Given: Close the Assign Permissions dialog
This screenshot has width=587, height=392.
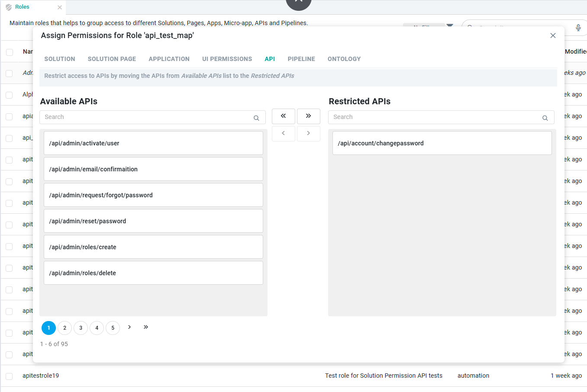Looking at the screenshot, I should point(553,35).
